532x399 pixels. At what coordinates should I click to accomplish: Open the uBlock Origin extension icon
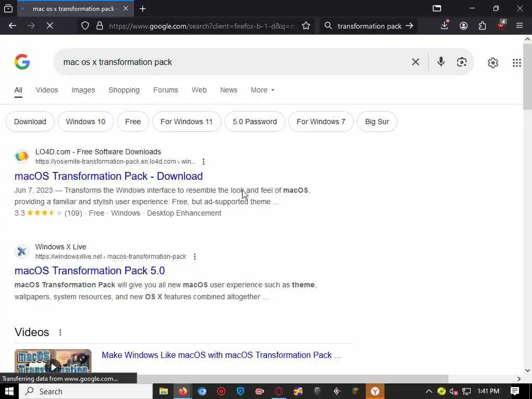tap(501, 25)
